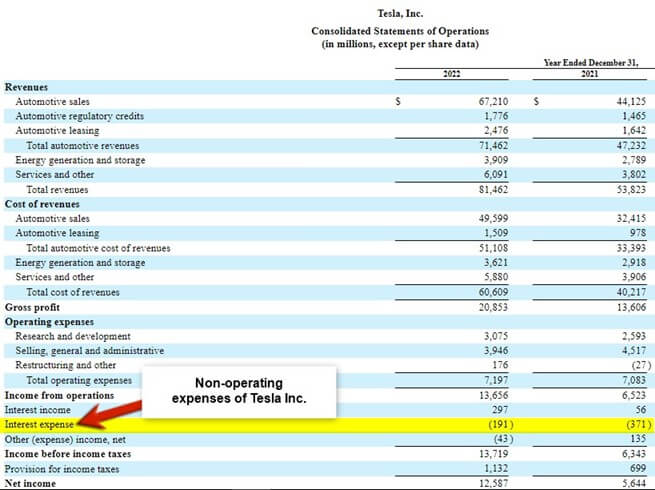The image size is (655, 490).
Task: Select the 5,880 services cost value
Action: pyautogui.click(x=496, y=277)
